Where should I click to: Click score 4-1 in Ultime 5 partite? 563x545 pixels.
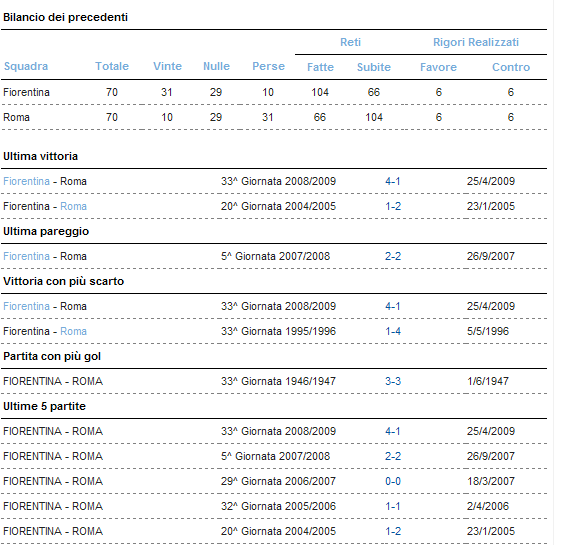click(x=393, y=431)
